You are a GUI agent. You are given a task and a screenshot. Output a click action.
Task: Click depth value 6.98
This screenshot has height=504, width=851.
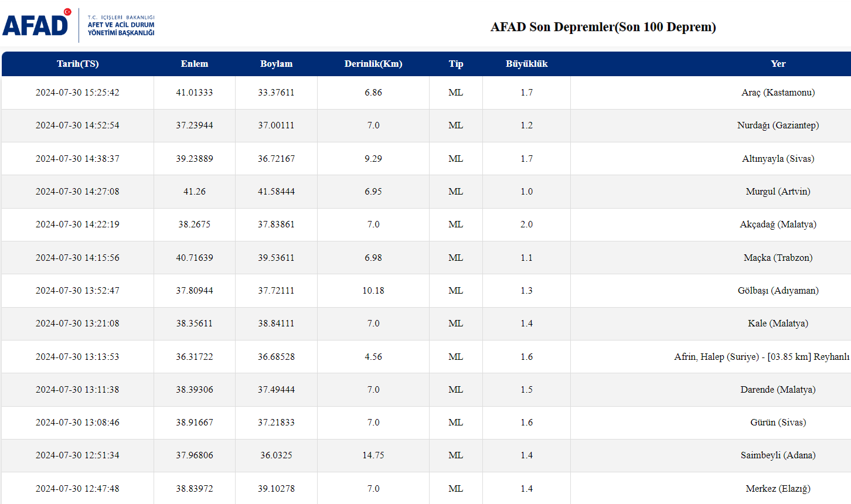point(373,258)
